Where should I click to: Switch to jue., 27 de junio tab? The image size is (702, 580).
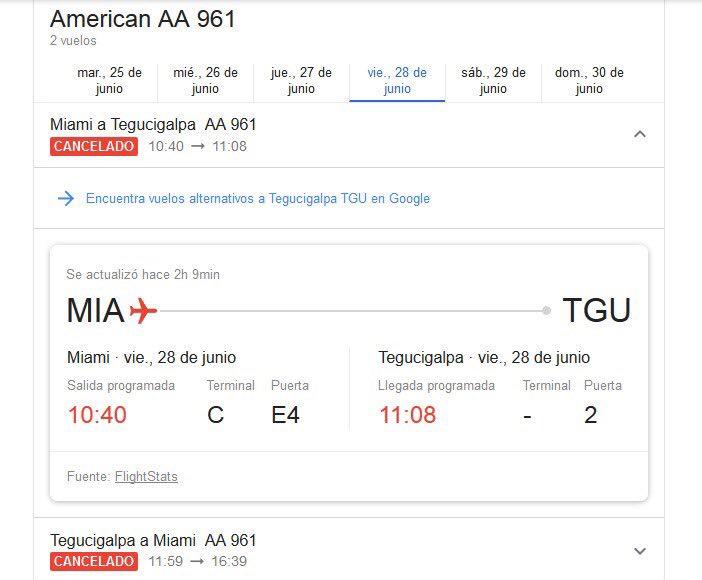(301, 81)
